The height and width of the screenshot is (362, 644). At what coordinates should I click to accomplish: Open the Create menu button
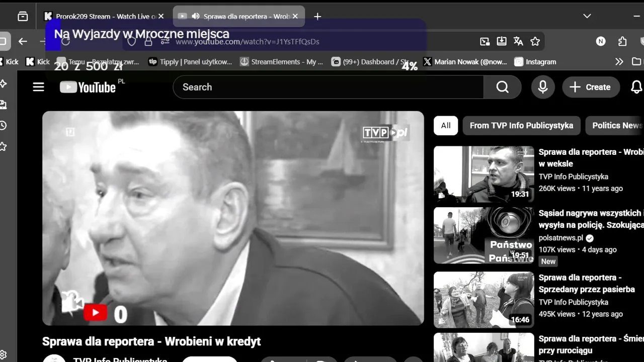(x=591, y=87)
